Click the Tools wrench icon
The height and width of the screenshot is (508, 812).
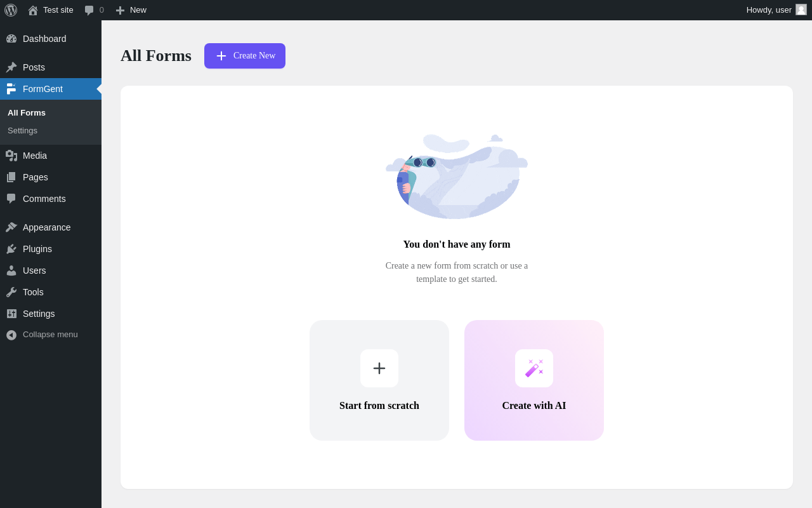pos(11,292)
